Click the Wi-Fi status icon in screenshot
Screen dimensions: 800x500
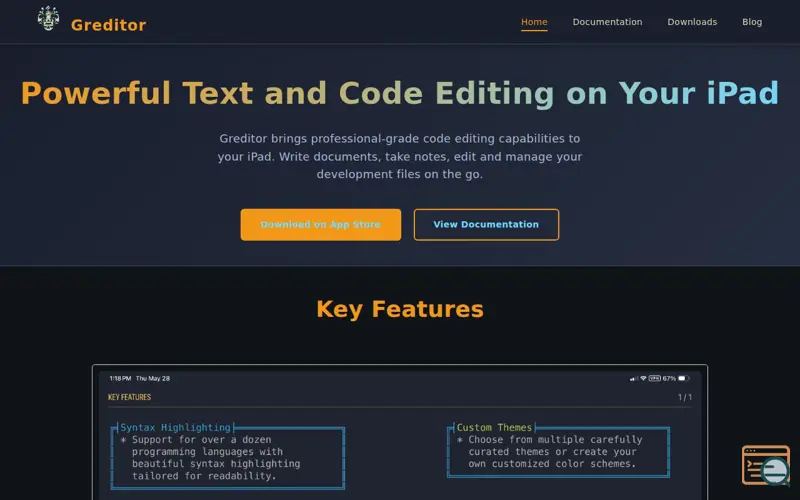643,379
